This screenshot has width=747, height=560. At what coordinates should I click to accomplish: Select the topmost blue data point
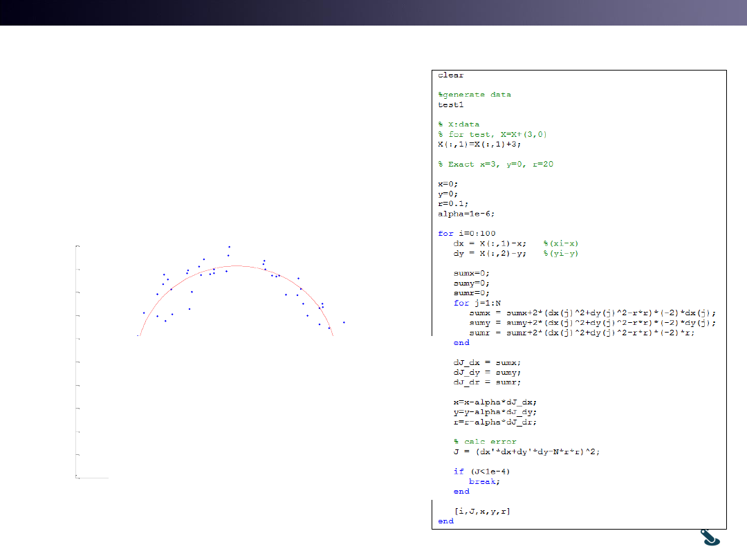[230, 247]
